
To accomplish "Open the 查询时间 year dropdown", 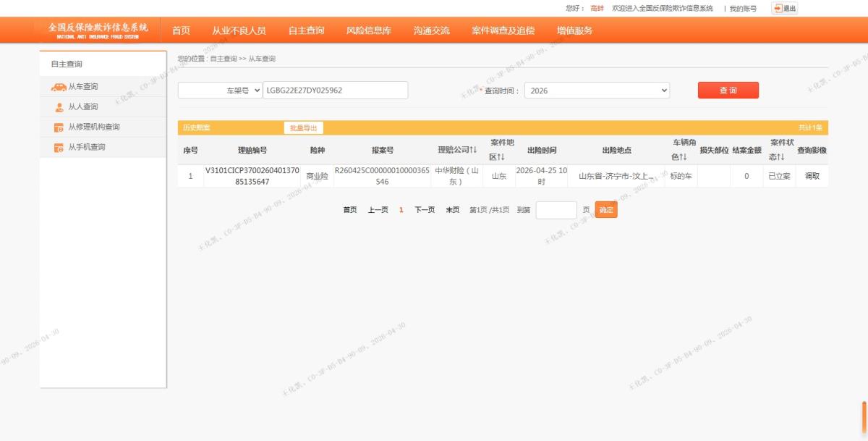I will click(597, 91).
